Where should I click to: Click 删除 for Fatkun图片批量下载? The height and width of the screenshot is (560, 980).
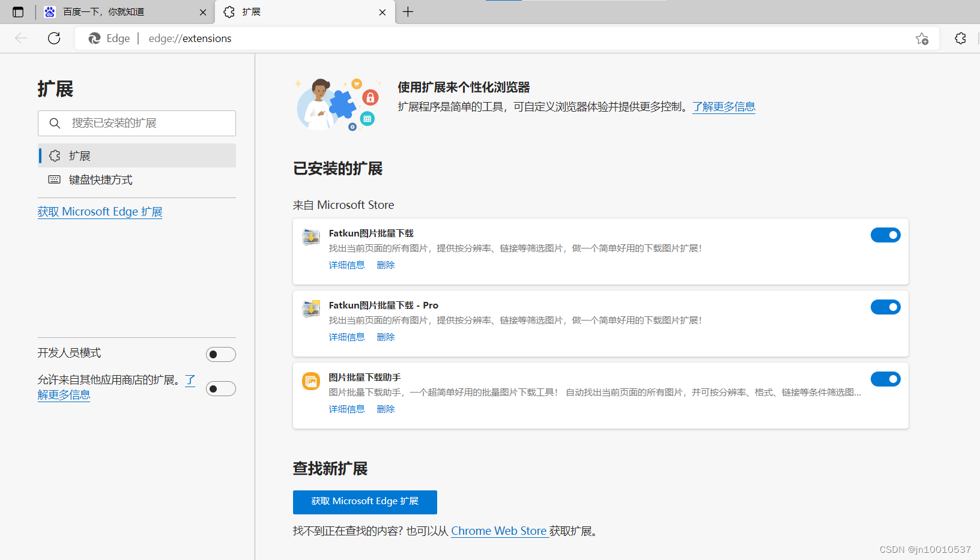(386, 265)
